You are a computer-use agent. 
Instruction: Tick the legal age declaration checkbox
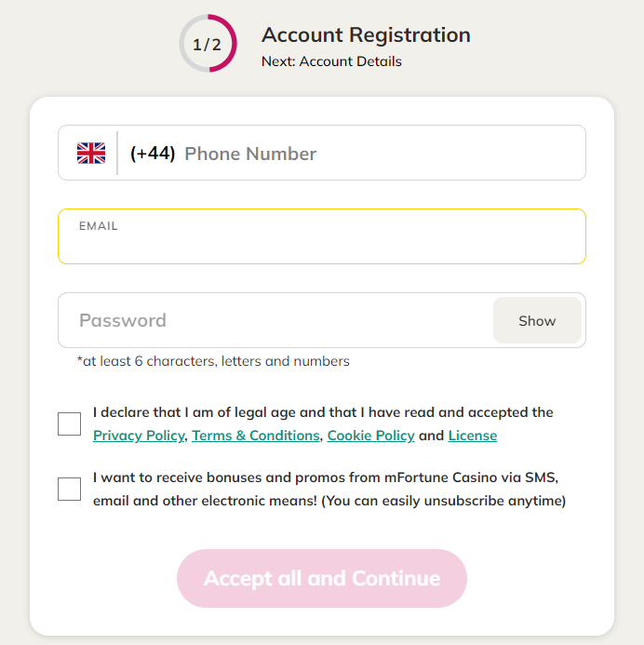(x=70, y=424)
